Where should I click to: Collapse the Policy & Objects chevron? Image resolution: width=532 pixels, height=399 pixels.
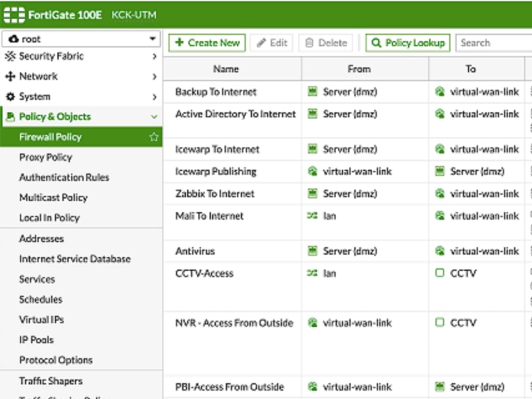(x=154, y=117)
